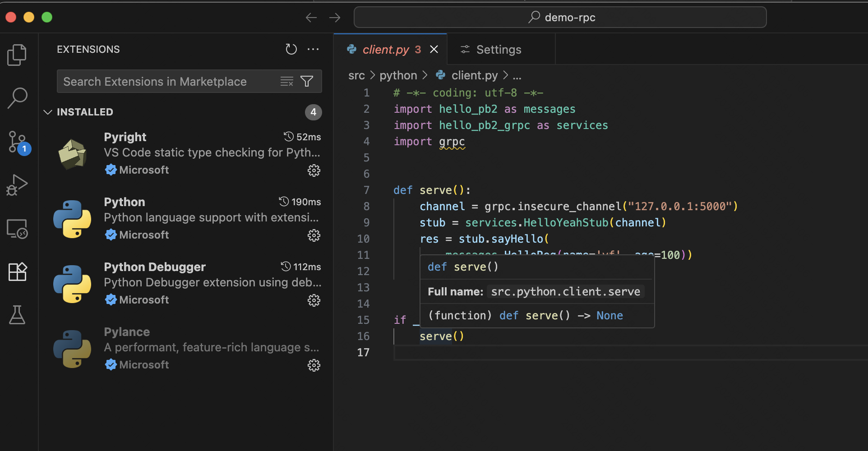Select the client.py editor tab
Screen dimensions: 868x451
385,50
